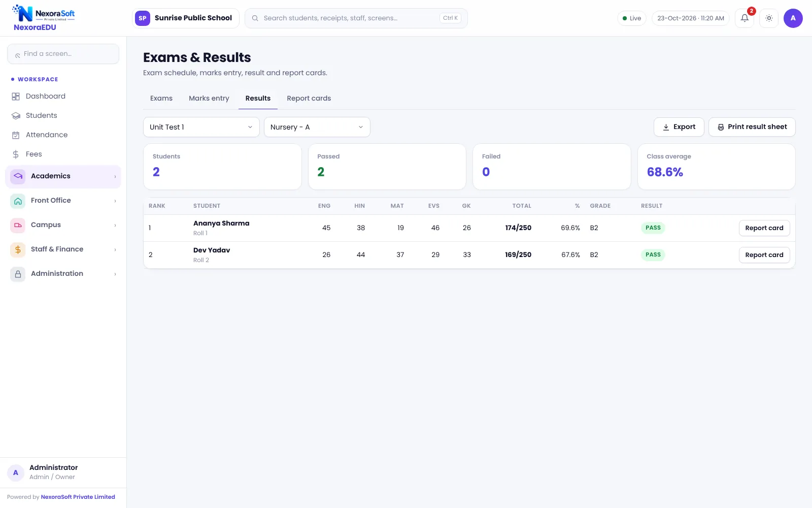
Task: Click the Live status indicator
Action: pos(632,18)
